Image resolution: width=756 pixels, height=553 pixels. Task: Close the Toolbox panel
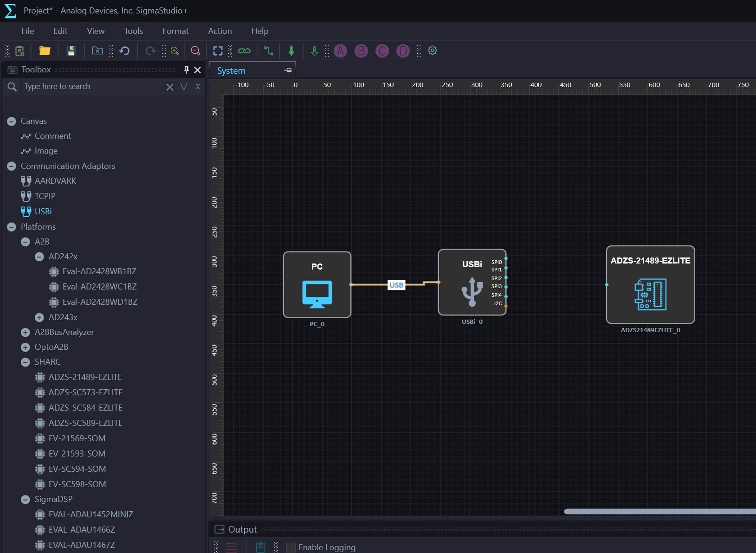(x=198, y=70)
